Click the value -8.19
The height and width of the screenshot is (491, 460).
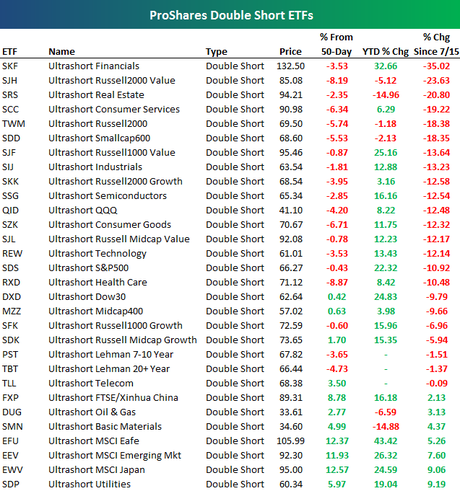[x=337, y=81]
